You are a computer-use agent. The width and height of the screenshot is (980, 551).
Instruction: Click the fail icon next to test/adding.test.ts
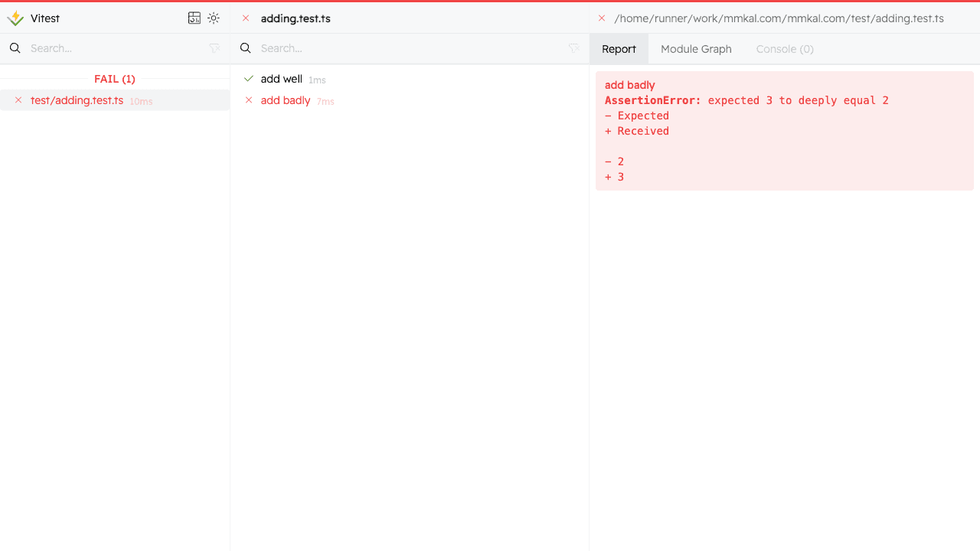(x=18, y=100)
